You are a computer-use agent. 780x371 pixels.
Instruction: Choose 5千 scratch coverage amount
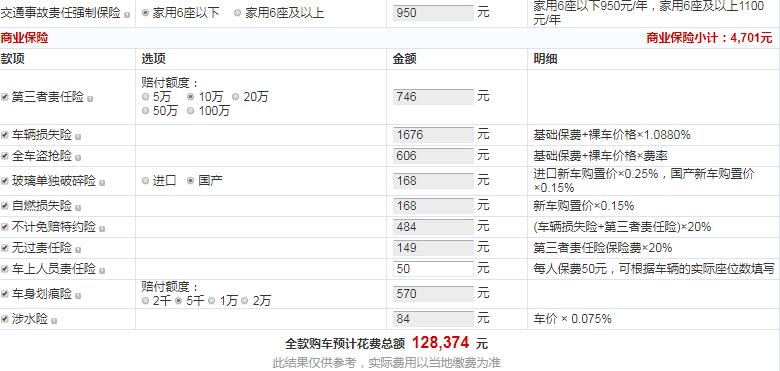tap(179, 300)
